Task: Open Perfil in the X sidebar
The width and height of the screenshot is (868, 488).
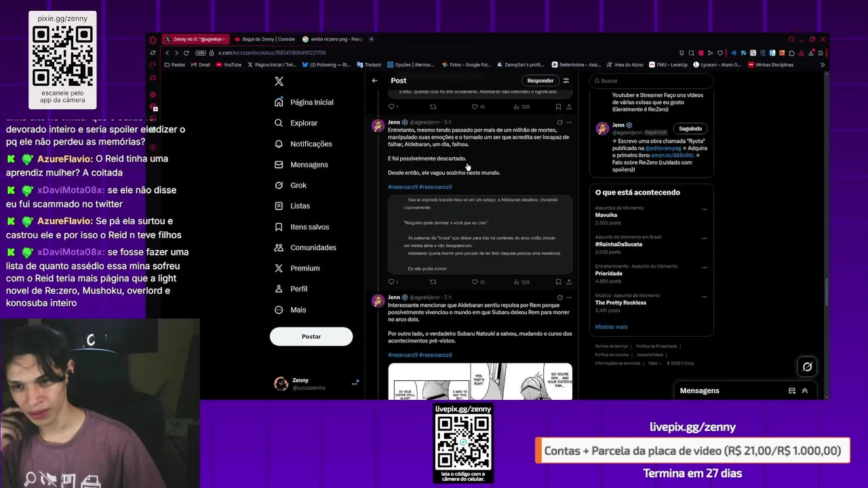Action: click(x=291, y=289)
